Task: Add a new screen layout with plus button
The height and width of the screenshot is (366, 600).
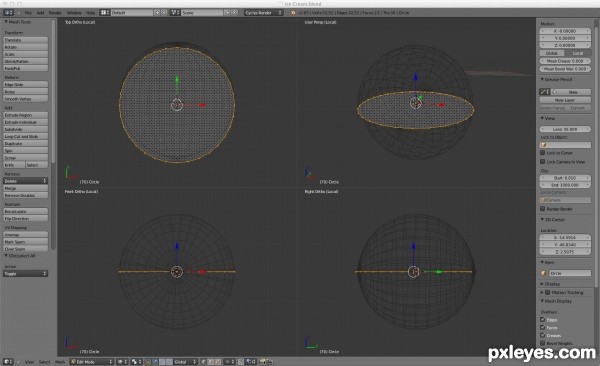Action: point(157,13)
